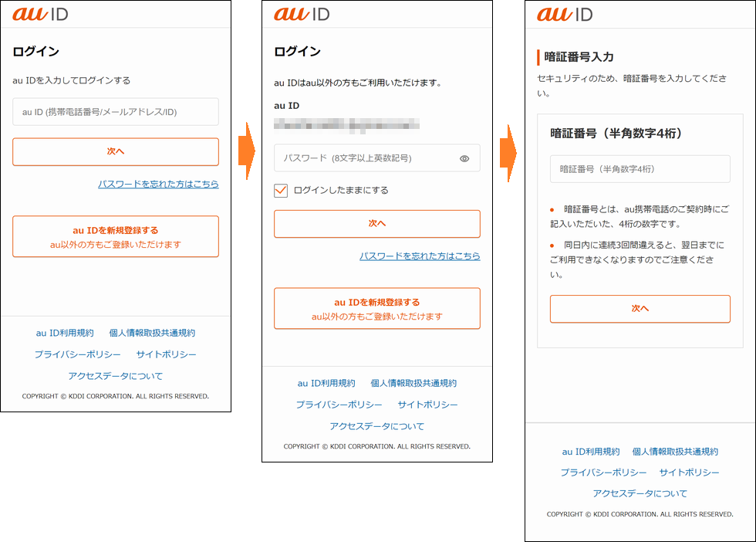756x542 pixels.
Task: Click au IDを新規登録する on the password entry screen
Action: point(376,309)
